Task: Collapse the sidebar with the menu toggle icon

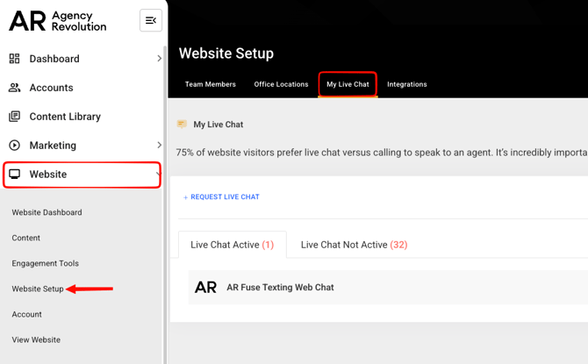Action: (x=151, y=20)
